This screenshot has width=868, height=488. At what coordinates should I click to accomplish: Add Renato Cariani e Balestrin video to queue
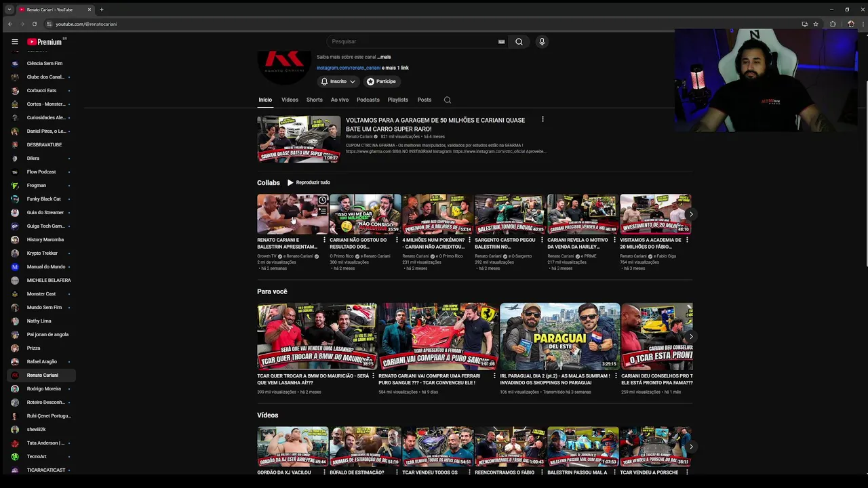[x=323, y=211]
